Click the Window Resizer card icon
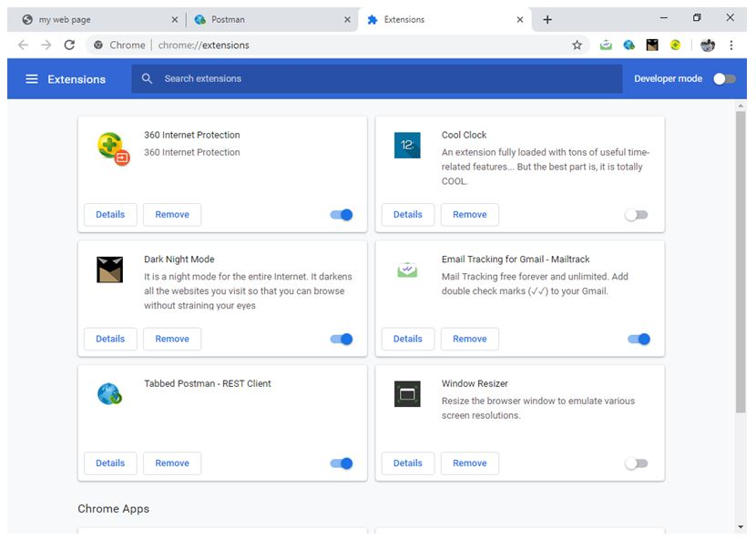The image size is (756, 549). pos(407,394)
